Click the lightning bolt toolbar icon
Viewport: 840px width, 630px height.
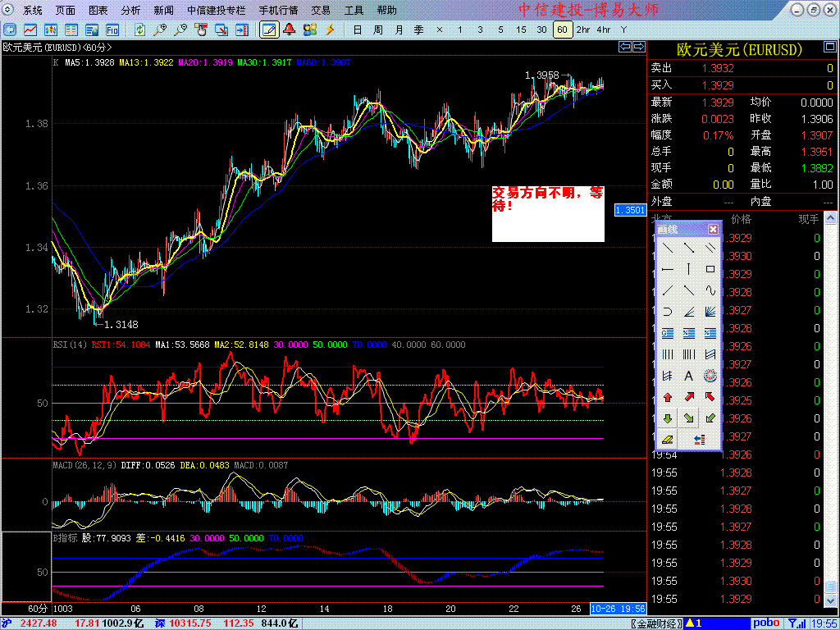click(x=331, y=30)
